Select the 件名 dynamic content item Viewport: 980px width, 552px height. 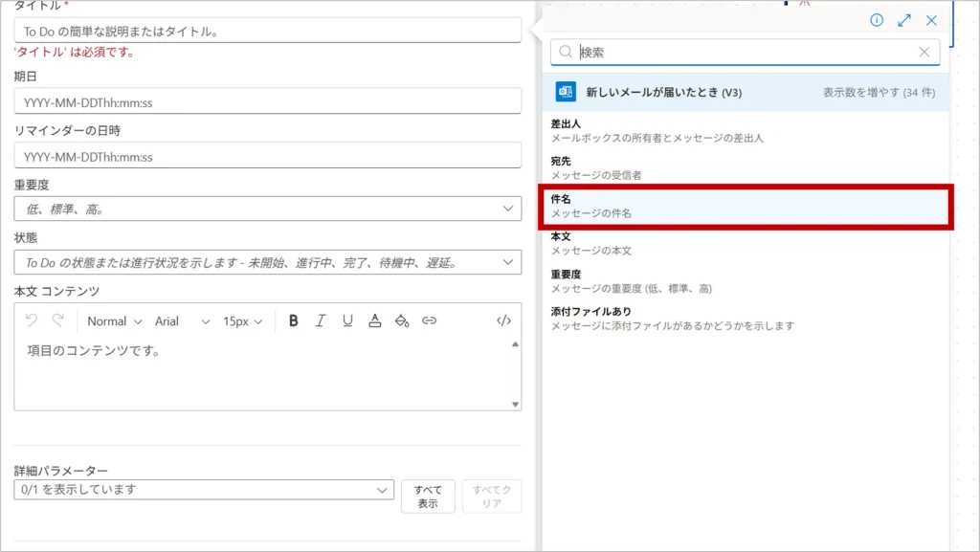747,207
